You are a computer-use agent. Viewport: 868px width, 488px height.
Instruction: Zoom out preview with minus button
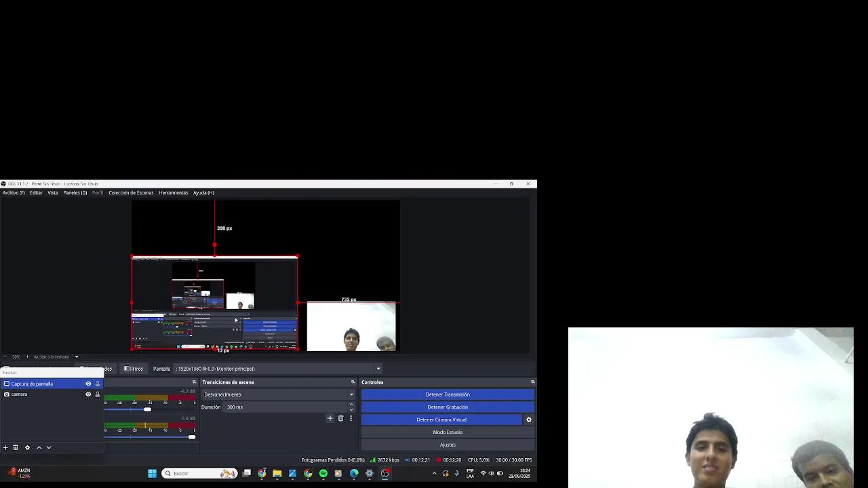tap(5, 357)
